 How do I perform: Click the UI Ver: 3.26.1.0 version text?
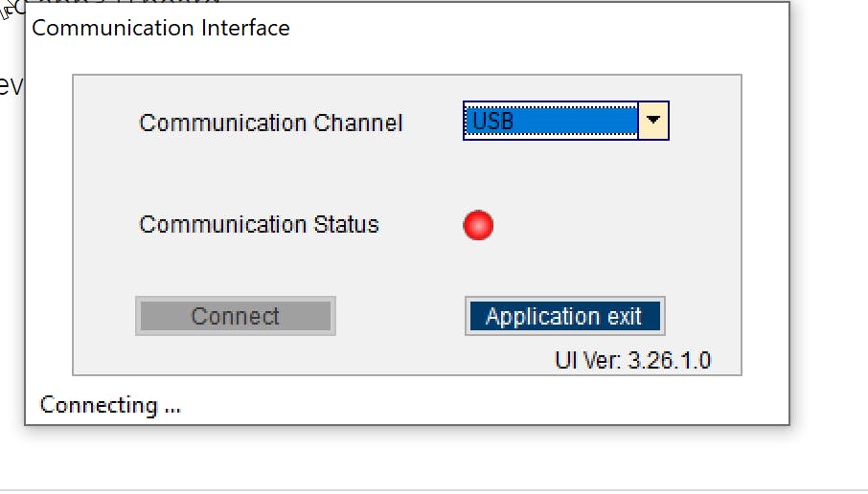[632, 361]
